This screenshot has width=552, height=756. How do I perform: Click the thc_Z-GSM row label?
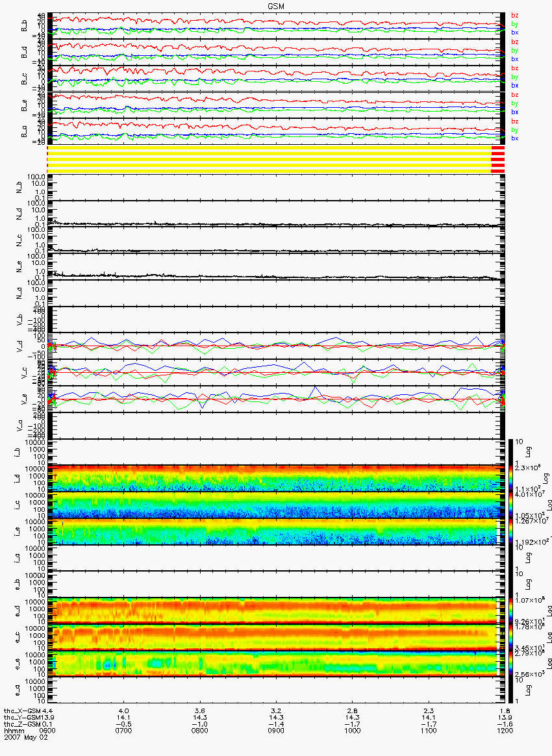22,724
